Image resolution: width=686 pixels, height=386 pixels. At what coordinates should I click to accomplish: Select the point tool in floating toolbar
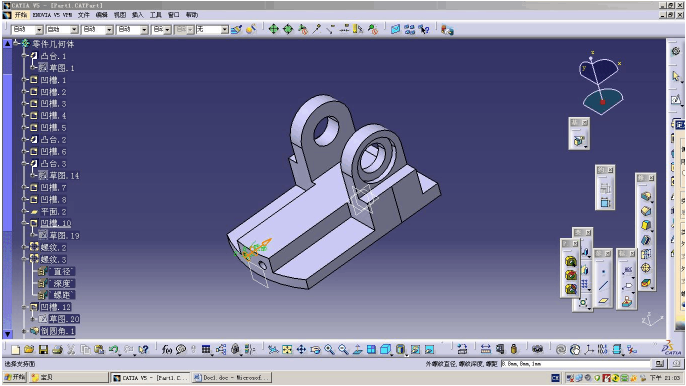coord(603,272)
